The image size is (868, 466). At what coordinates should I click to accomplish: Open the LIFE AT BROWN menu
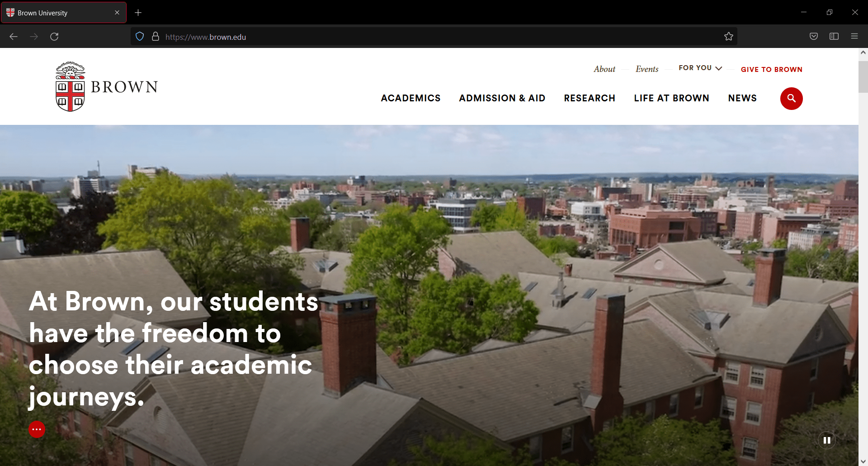[671, 98]
